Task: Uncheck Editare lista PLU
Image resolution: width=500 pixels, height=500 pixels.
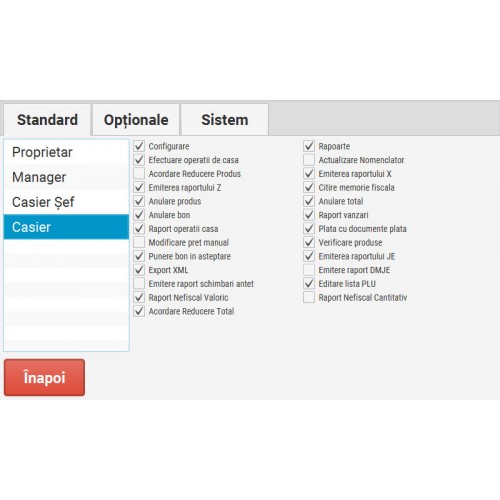Action: (309, 283)
